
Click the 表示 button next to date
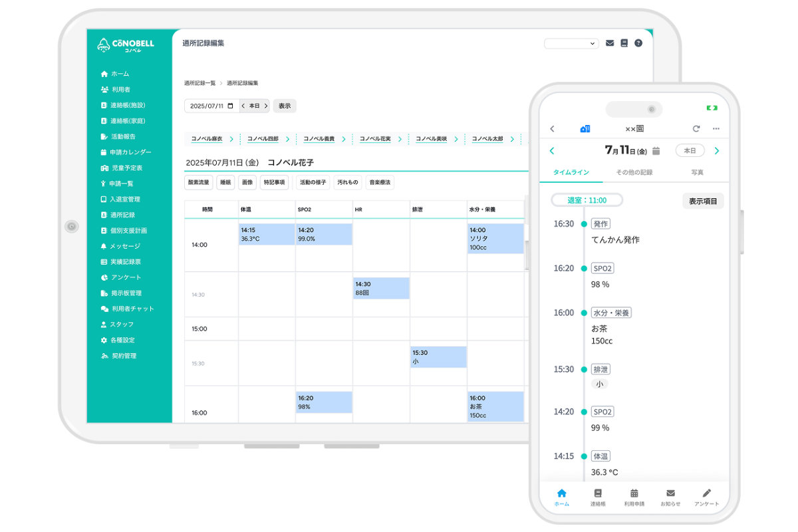click(285, 106)
